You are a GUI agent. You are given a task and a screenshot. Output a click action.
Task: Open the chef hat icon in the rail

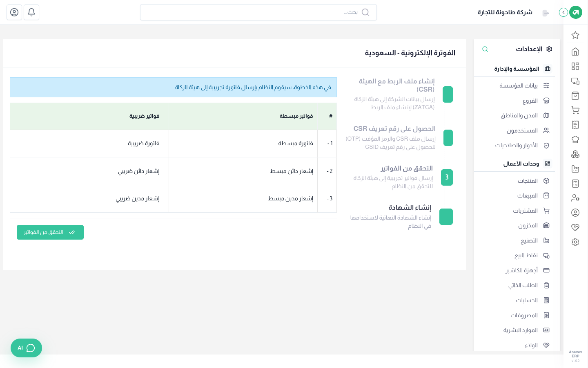575,139
